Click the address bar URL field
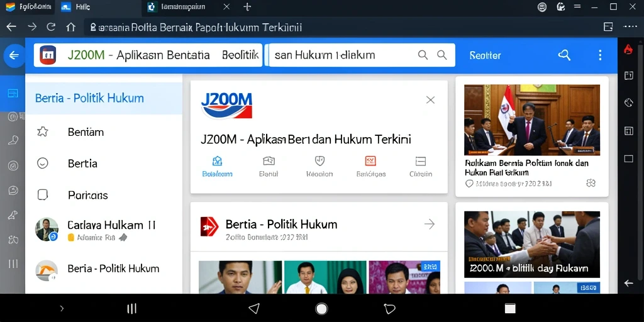Viewport: 644px width, 322px height. coord(341,28)
